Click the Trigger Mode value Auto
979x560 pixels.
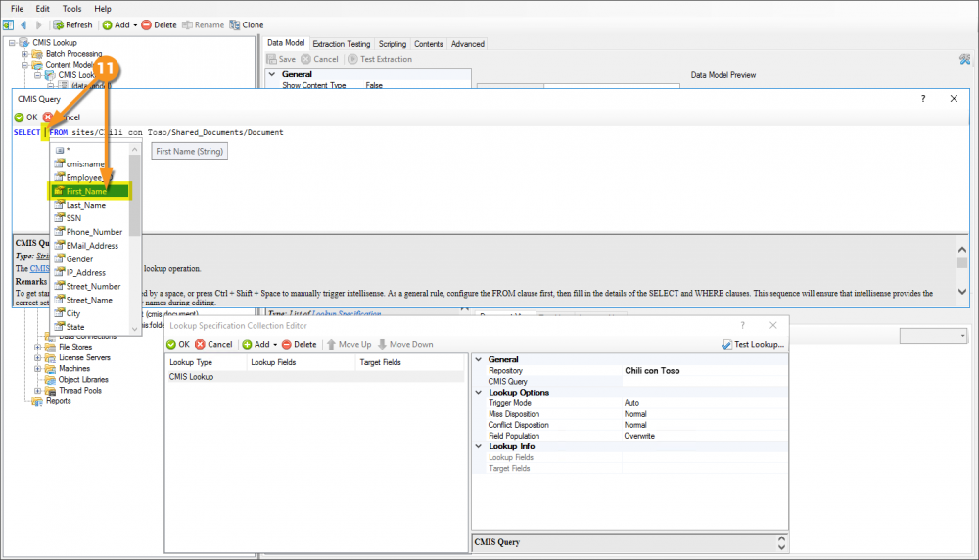tap(631, 403)
